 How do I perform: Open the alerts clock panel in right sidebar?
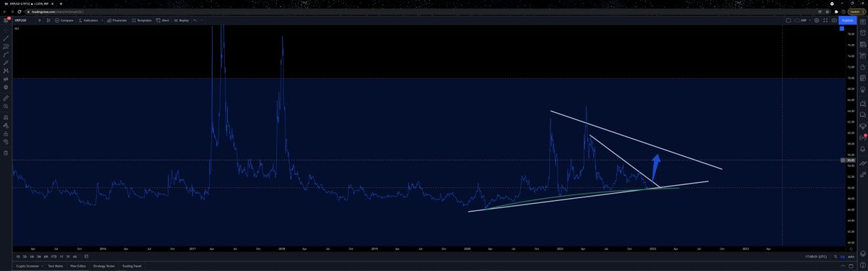[x=863, y=33]
